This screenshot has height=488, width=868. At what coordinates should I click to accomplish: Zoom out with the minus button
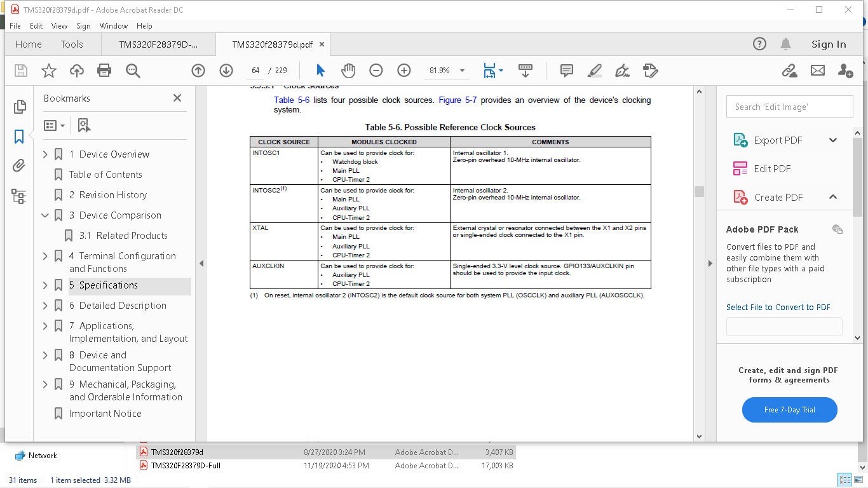[x=376, y=71]
